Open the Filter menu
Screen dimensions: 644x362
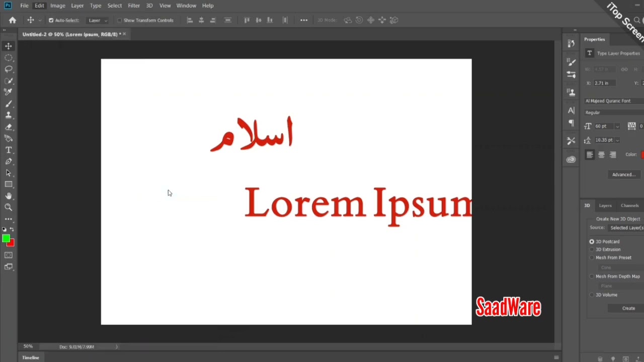click(x=134, y=6)
